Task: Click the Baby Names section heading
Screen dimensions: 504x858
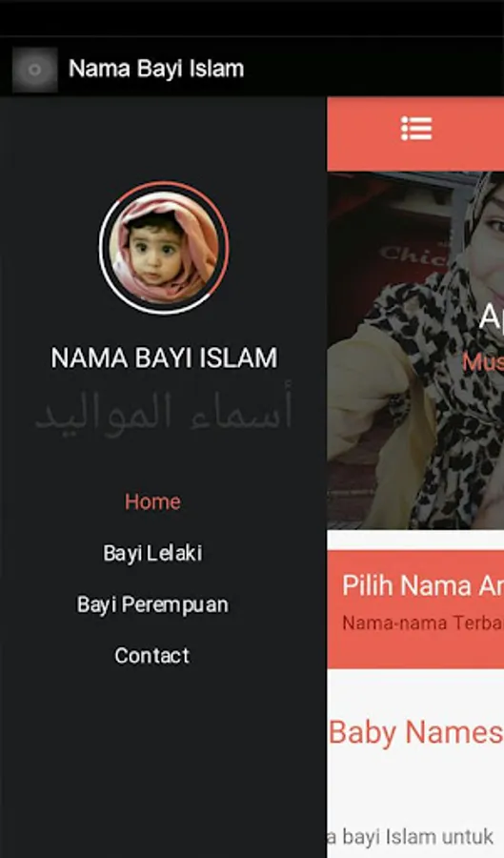Action: [415, 732]
